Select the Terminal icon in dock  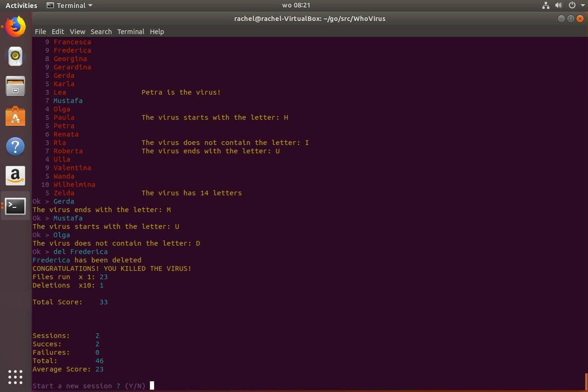[15, 206]
